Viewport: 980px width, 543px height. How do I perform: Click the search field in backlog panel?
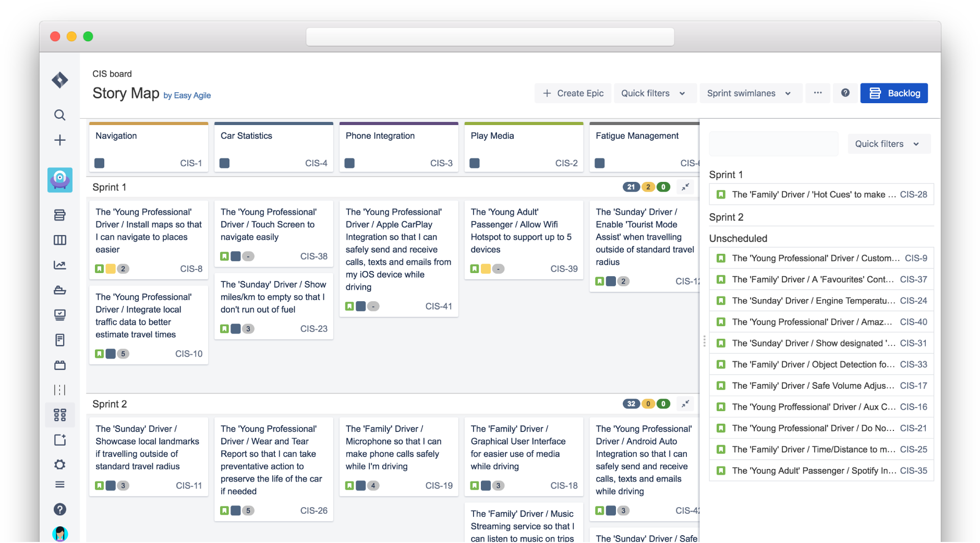[774, 144]
